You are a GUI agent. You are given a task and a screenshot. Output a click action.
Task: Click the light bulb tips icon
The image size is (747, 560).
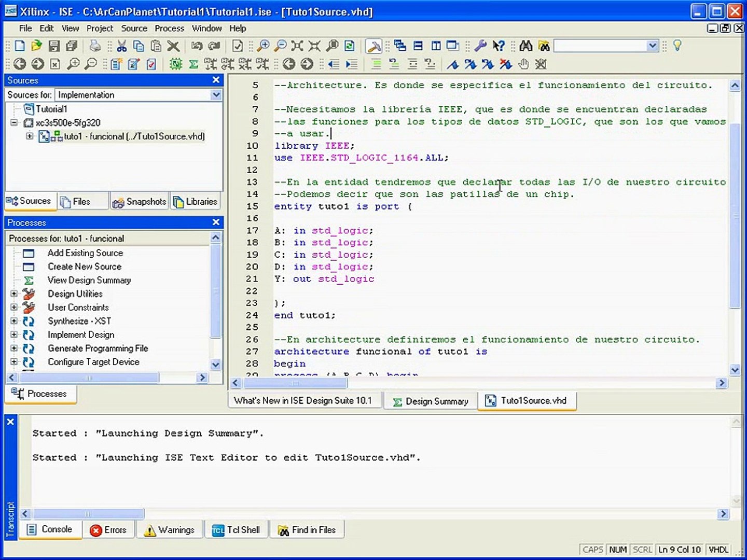point(677,46)
